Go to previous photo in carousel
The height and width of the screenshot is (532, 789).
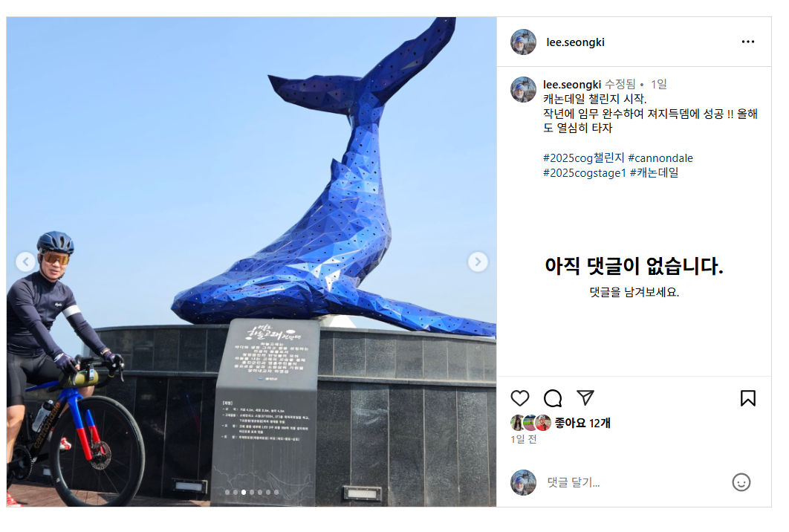(26, 262)
